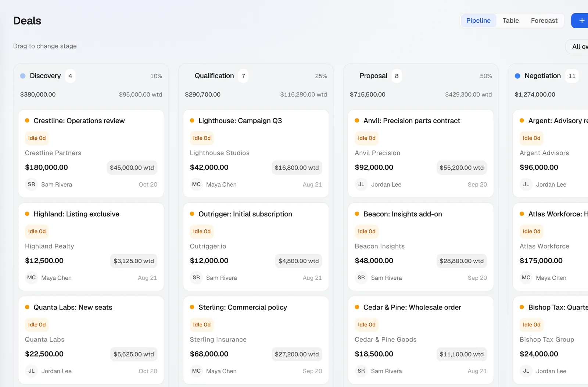
Task: Click the $3,125.00 wtd chip
Action: [134, 261]
